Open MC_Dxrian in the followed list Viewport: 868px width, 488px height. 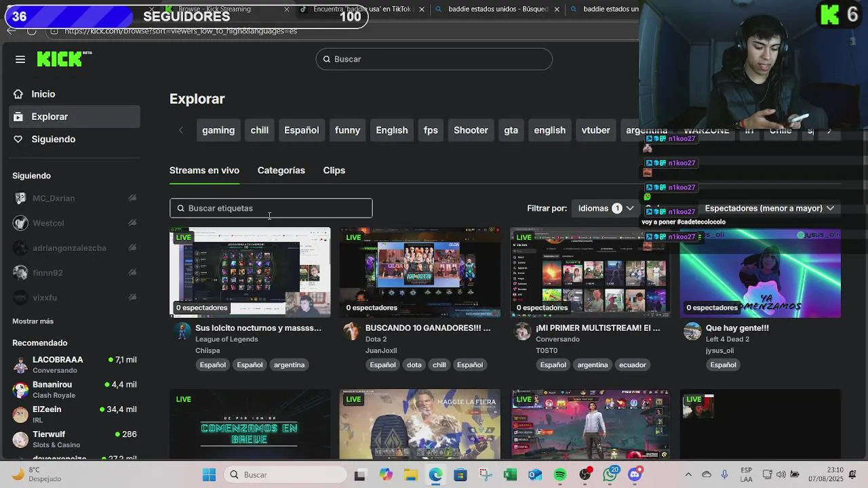tap(75, 199)
